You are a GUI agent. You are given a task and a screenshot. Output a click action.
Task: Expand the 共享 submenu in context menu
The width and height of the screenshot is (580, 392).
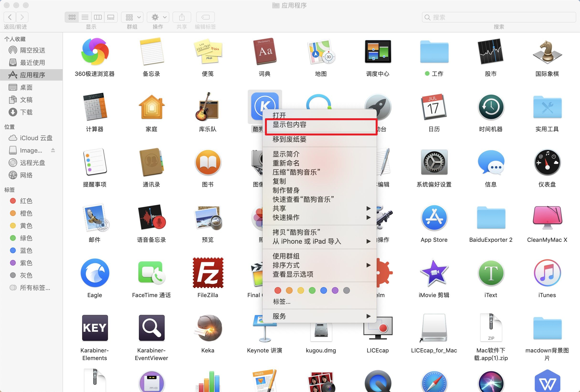[319, 208]
